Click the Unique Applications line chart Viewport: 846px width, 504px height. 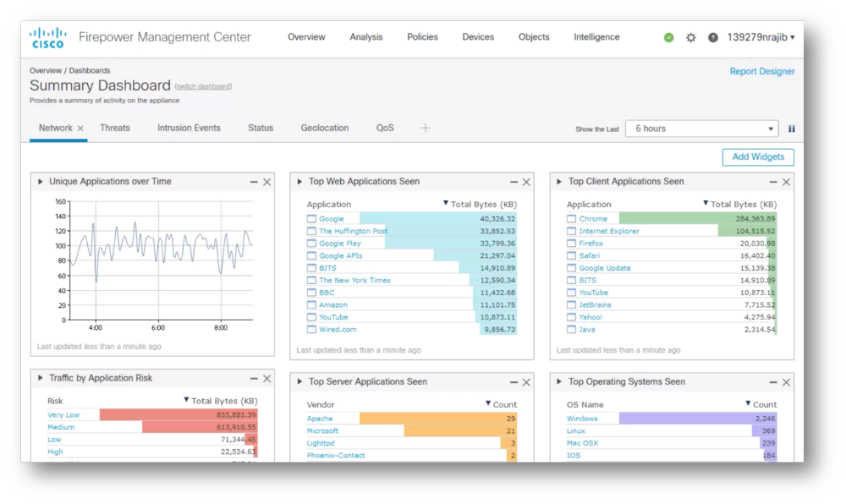point(161,261)
